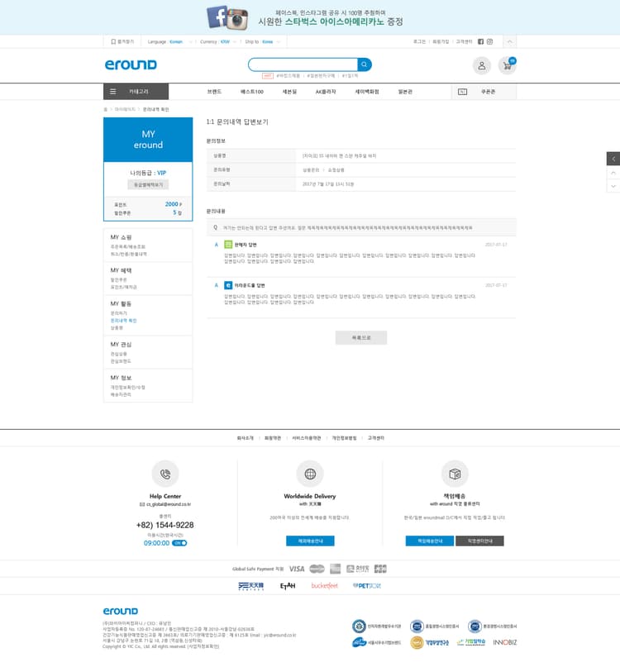Select the AK플라자 menu item
This screenshot has width=620, height=672.
click(326, 92)
